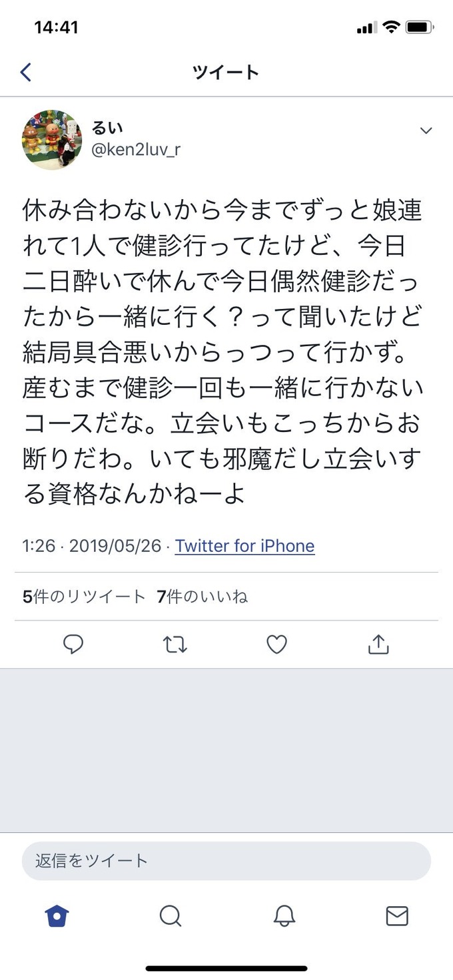Viewport: 453px width, 980px height.
Task: Open the Direct Messages envelope icon
Action: [397, 915]
